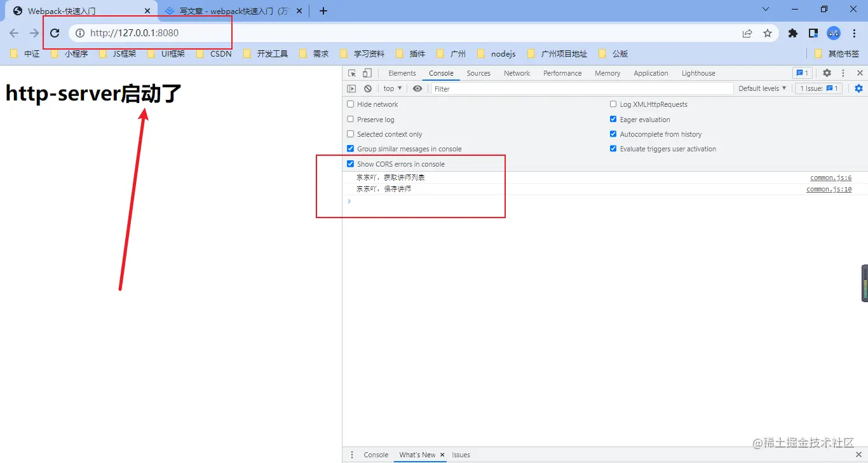
Task: Click the console Filter input field
Action: pyautogui.click(x=582, y=89)
